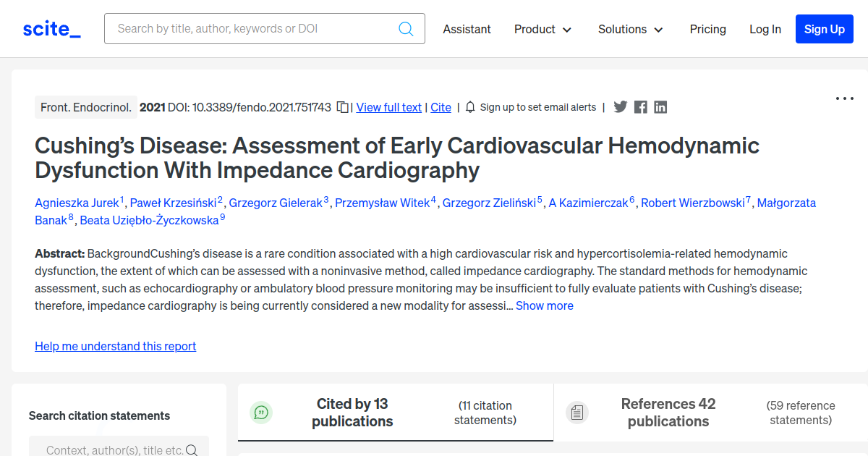Expand the Product dropdown menu

[542, 29]
